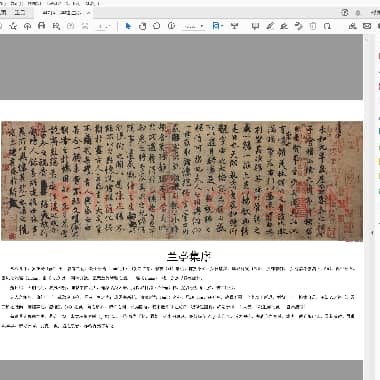Screen dimensions: 380x380
Task: Upload the file to cloud storage
Action: click(x=27, y=26)
